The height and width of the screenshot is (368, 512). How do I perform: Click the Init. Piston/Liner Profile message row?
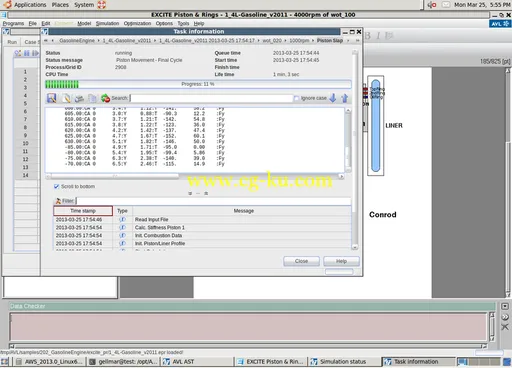(202, 243)
